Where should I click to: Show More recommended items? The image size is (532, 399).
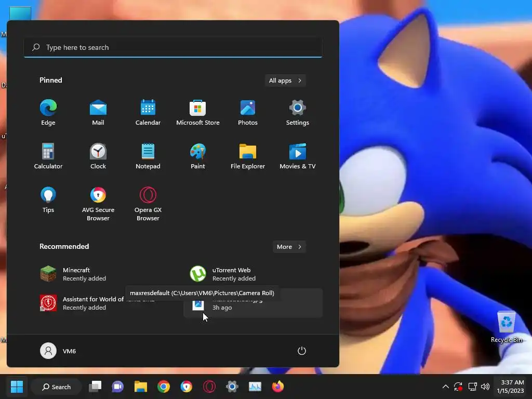click(x=289, y=247)
